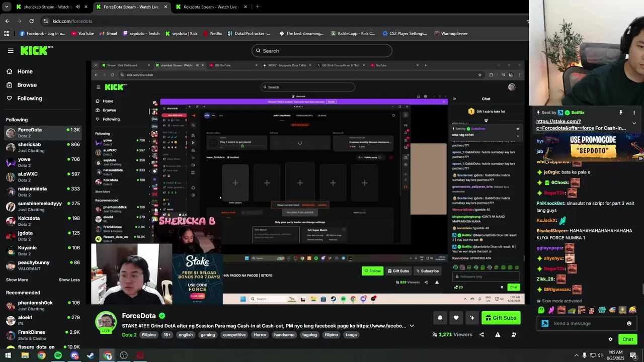Open the Kick hamburger menu

[x=11, y=51]
